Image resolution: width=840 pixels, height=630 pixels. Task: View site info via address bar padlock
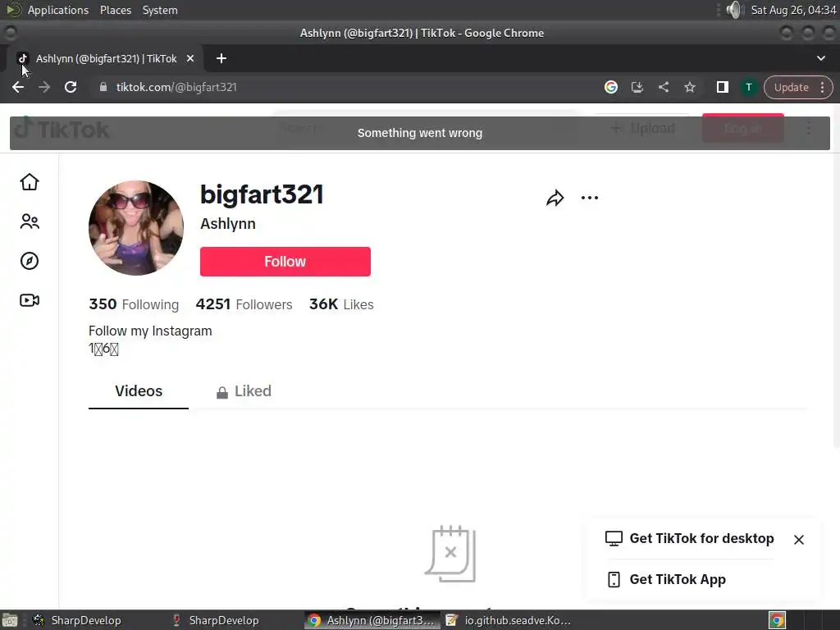point(103,87)
